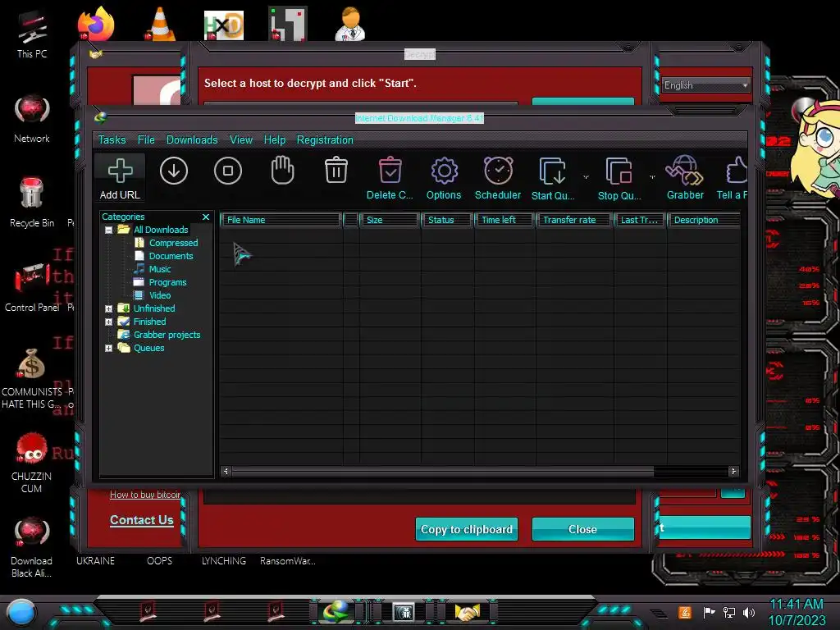Click the IDM icon in the taskbar
840x630 pixels.
(x=336, y=611)
